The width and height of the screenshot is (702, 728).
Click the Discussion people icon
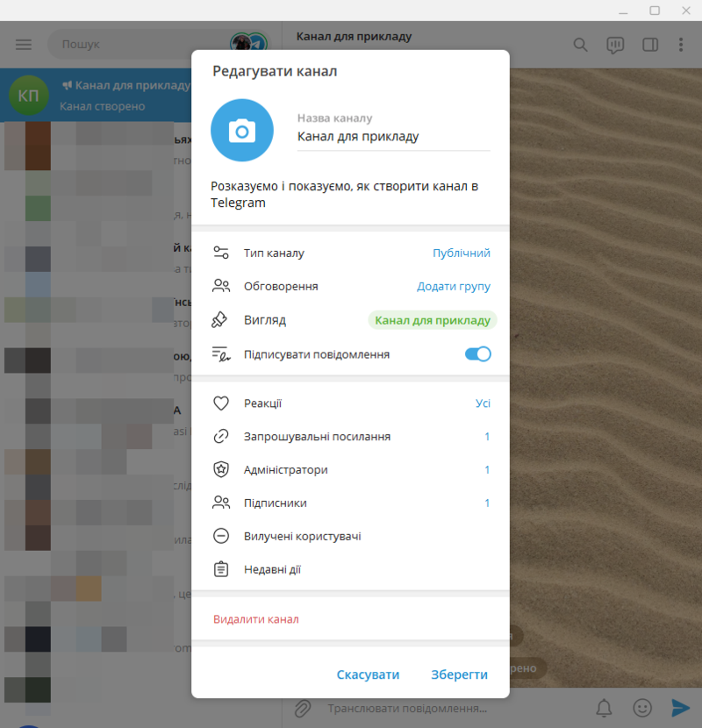click(x=220, y=286)
